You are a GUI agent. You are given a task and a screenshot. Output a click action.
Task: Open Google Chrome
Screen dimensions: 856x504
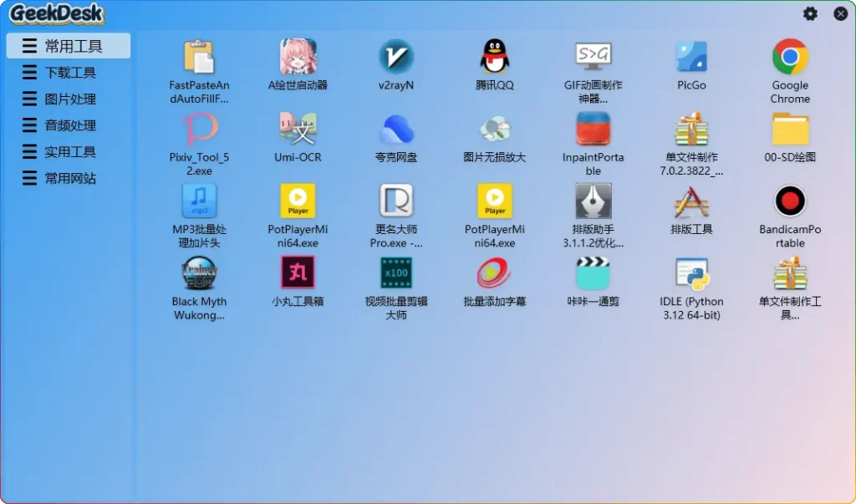click(790, 59)
